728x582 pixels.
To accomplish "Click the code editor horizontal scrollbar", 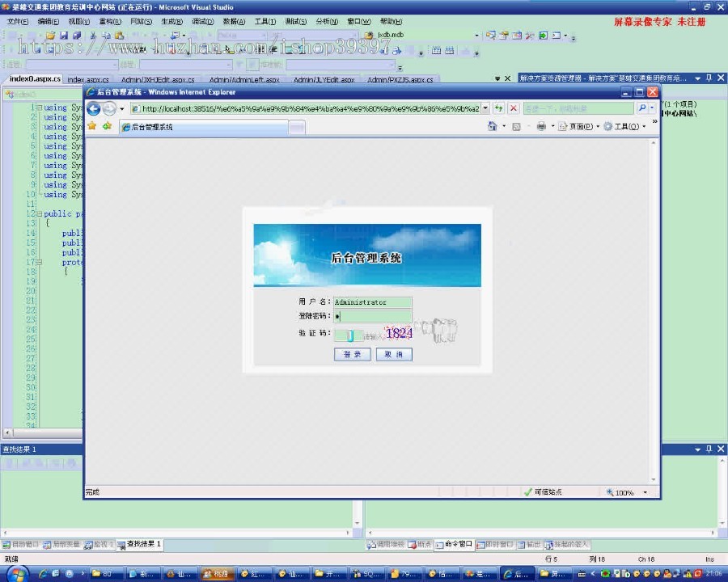I will [x=43, y=432].
